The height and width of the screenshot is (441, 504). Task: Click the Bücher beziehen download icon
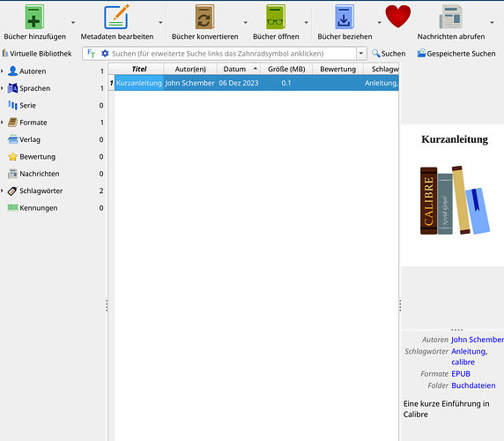(x=345, y=17)
